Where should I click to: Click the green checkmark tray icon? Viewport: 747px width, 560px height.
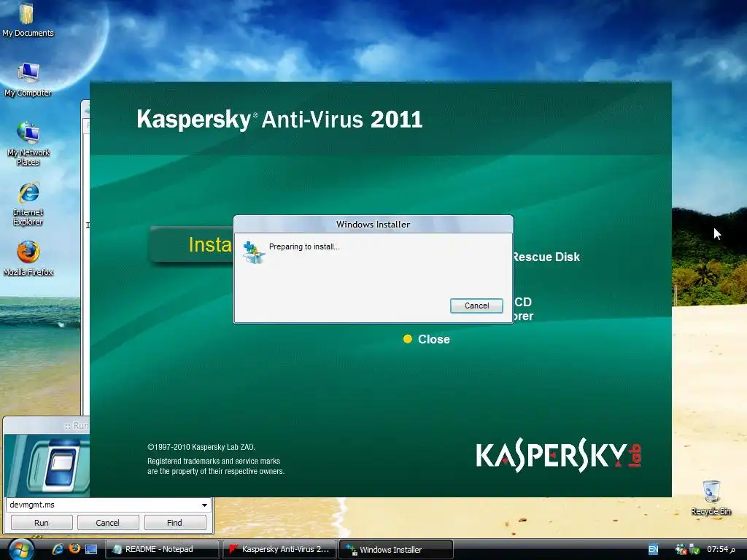coord(694,550)
